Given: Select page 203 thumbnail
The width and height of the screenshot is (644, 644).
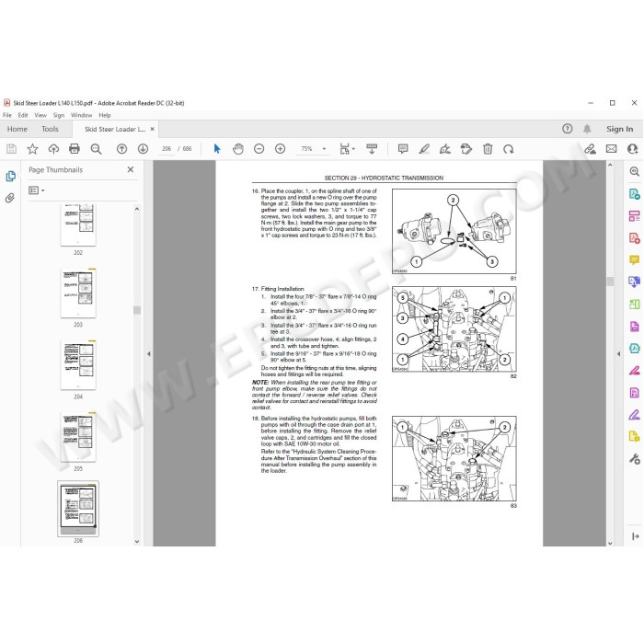Looking at the screenshot, I should click(x=78, y=293).
